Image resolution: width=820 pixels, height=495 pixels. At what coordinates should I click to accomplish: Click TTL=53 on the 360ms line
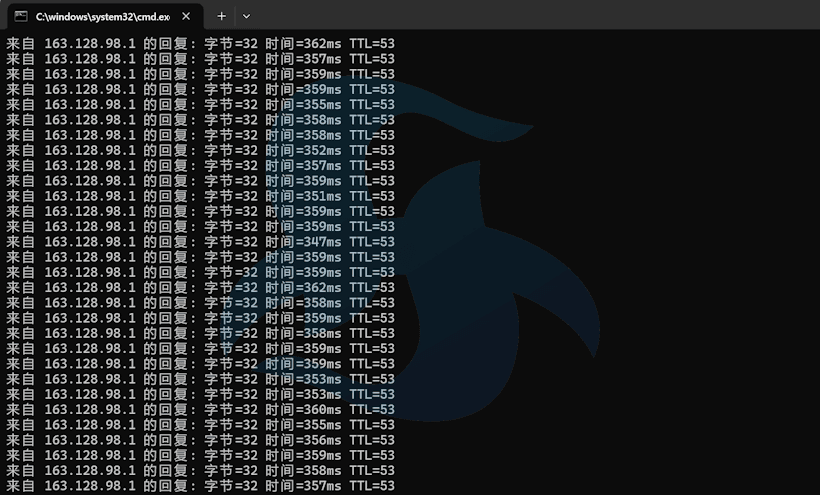372,409
